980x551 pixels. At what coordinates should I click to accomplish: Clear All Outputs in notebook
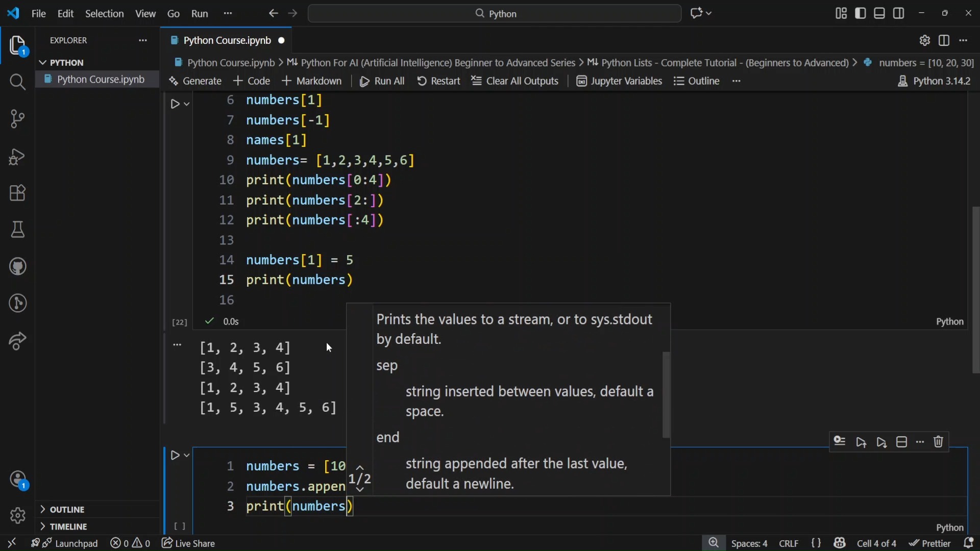[516, 82]
